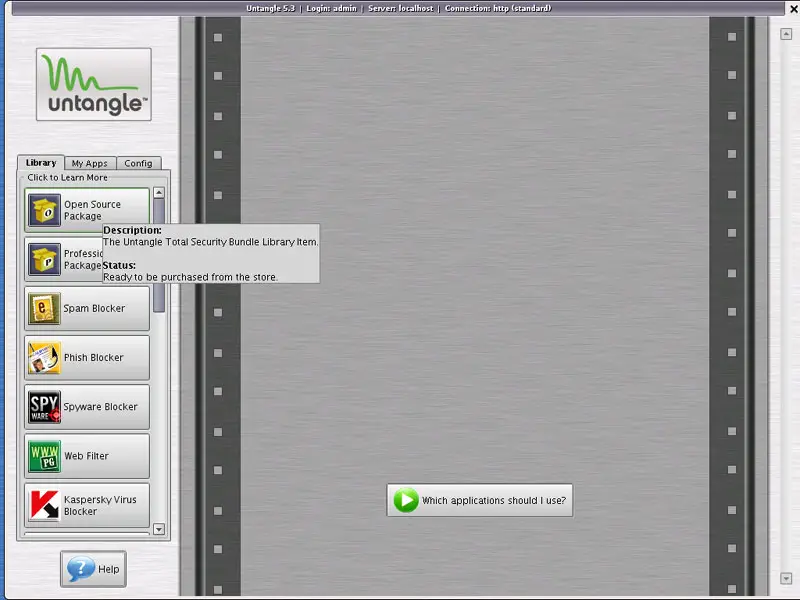Select the "Phish Blocker" label

(94, 358)
